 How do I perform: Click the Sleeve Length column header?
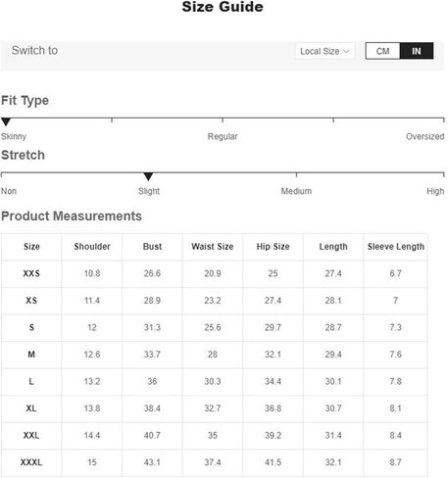pos(396,247)
